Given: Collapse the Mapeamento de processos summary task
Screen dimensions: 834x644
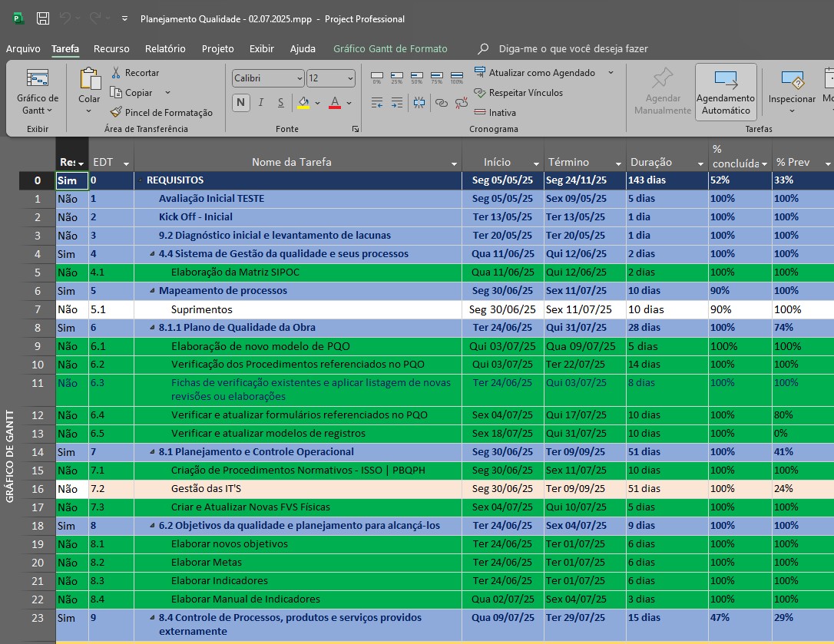Looking at the screenshot, I should coord(152,291).
